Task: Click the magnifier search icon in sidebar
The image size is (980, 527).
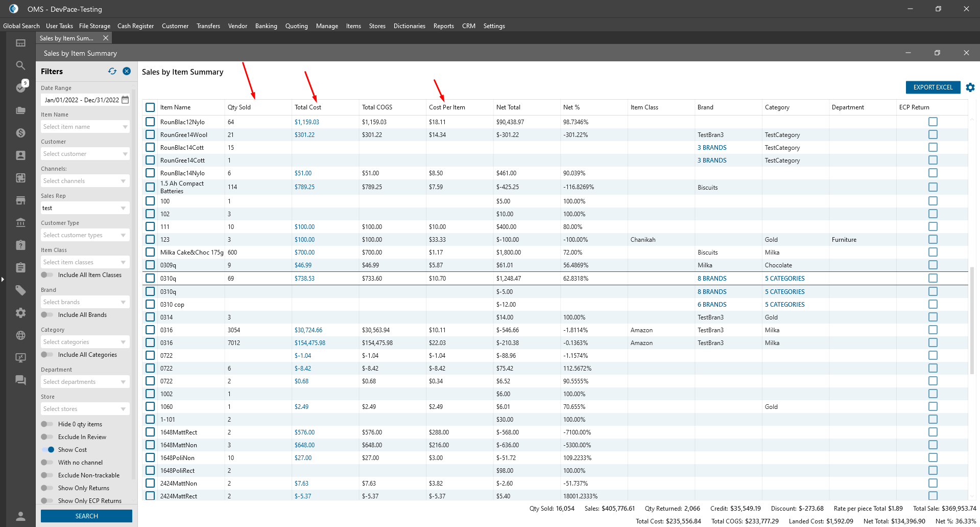Action: coord(20,65)
